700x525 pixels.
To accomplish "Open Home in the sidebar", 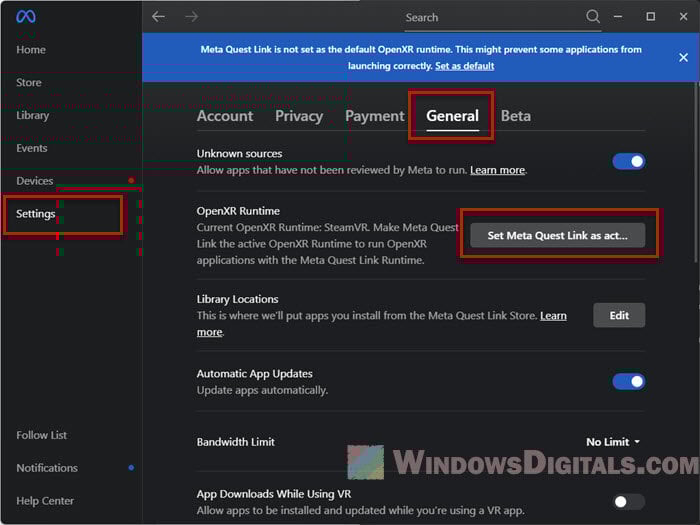I will point(31,50).
